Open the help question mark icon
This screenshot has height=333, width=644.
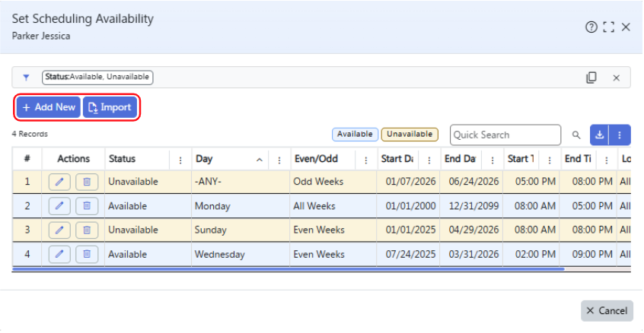(591, 27)
